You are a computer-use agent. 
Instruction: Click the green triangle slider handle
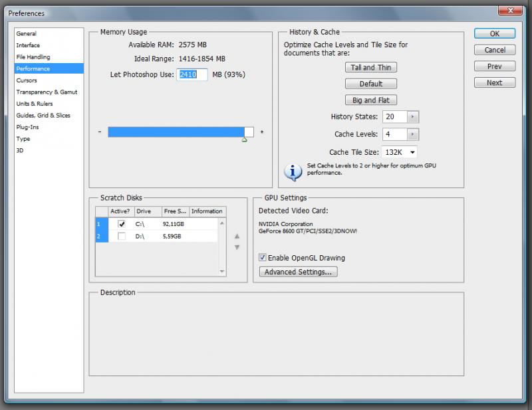coord(244,140)
